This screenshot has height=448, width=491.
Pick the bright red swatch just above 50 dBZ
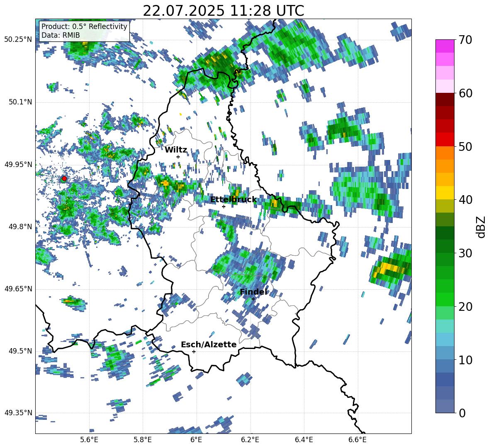pyautogui.click(x=445, y=140)
